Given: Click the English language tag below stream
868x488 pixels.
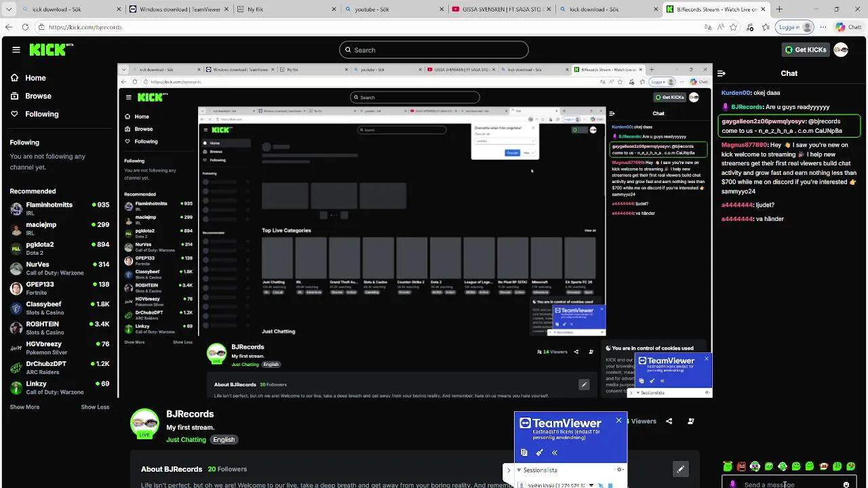Looking at the screenshot, I should 224,440.
